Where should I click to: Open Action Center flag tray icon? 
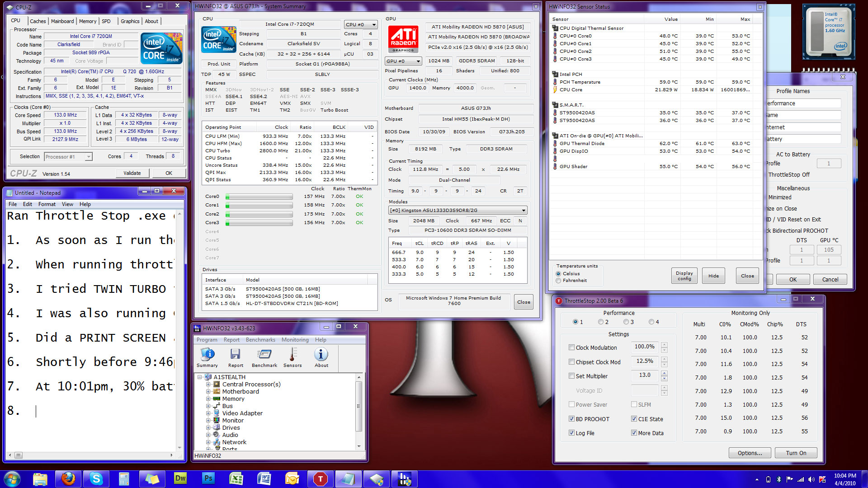click(x=789, y=479)
